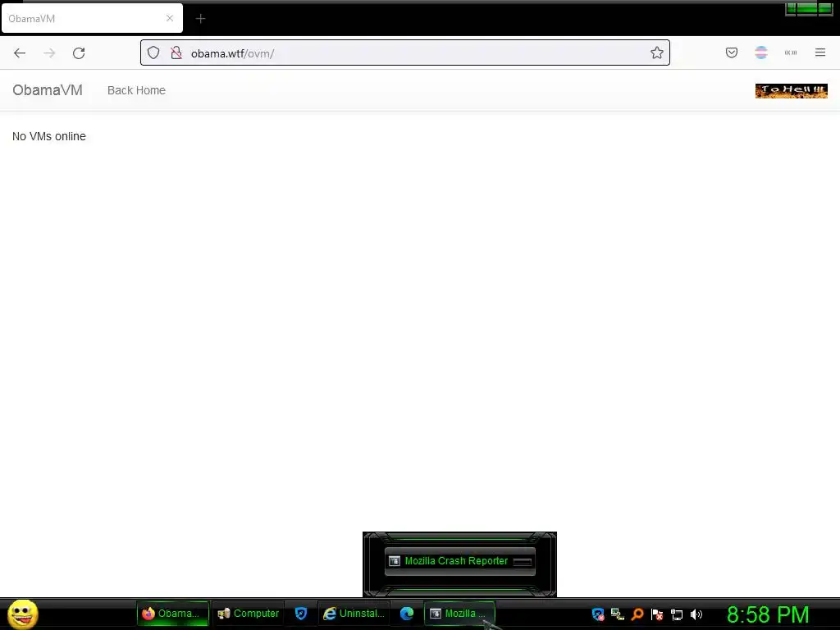Screen dimensions: 840x630
Task: Open the Microsoft Edge taskbar icon
Action: point(407,614)
